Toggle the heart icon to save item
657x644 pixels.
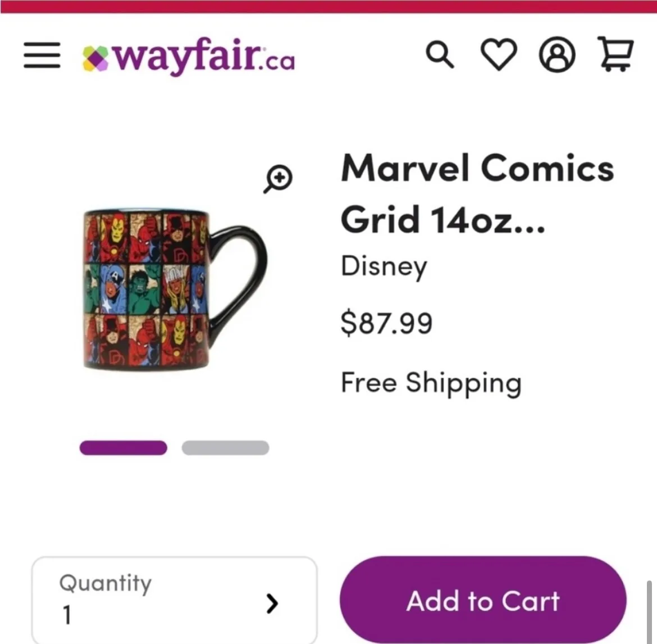click(499, 54)
